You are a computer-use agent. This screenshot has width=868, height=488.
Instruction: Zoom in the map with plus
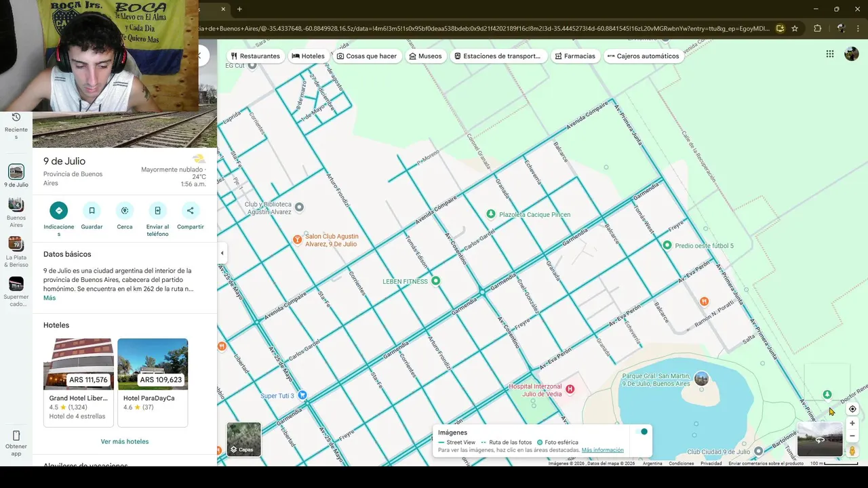(x=852, y=423)
